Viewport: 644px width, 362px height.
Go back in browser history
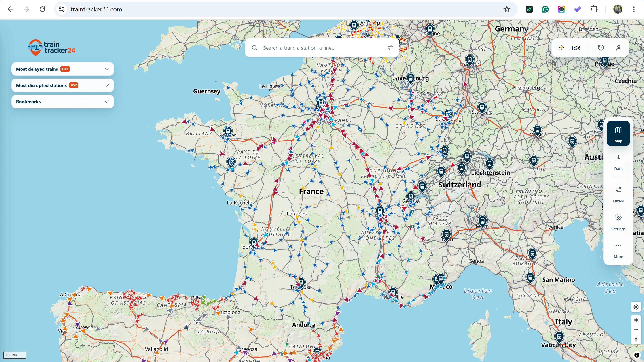pyautogui.click(x=10, y=9)
